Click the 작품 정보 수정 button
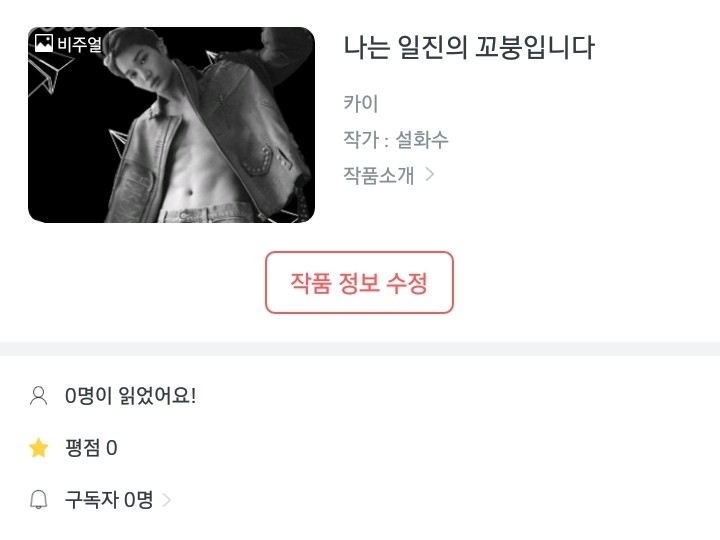 [x=360, y=283]
